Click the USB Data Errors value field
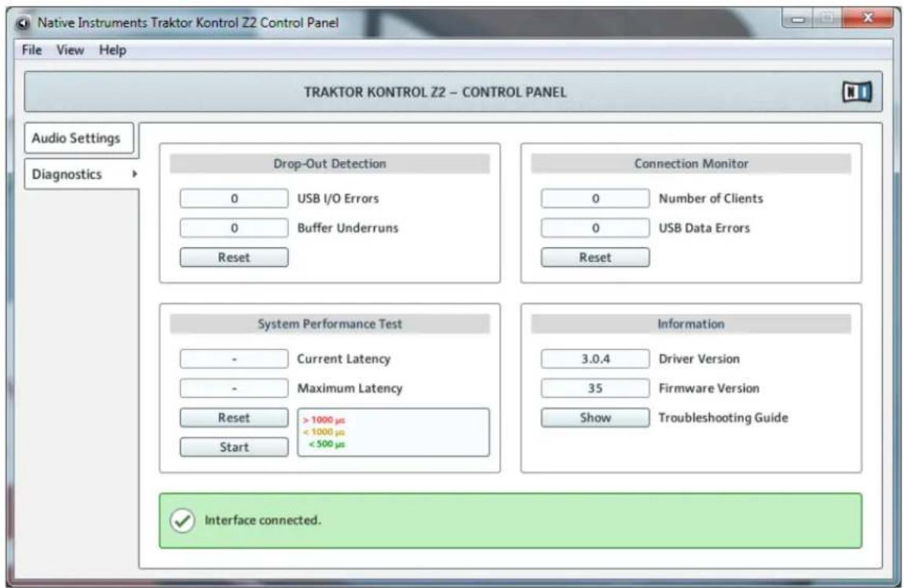The height and width of the screenshot is (588, 904). pos(595,228)
